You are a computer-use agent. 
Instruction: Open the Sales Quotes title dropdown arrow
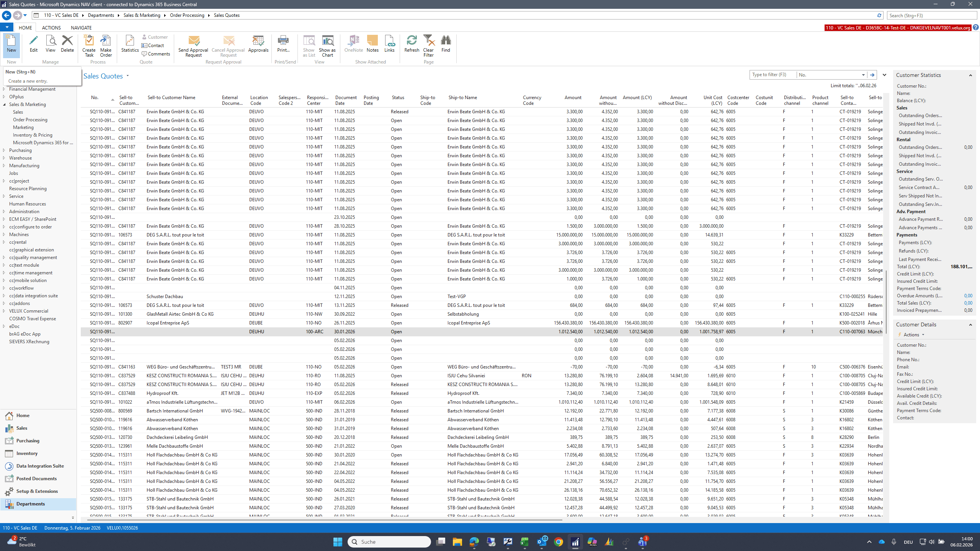(127, 76)
